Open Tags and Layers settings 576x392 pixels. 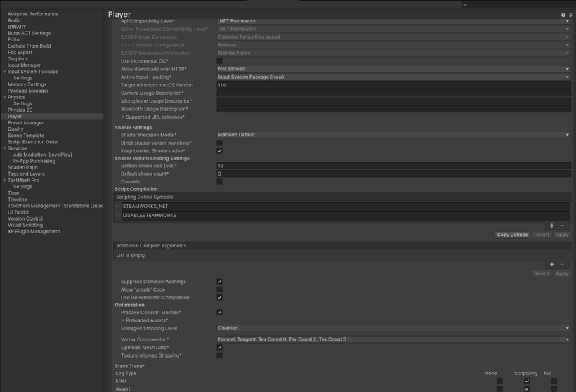coord(26,174)
